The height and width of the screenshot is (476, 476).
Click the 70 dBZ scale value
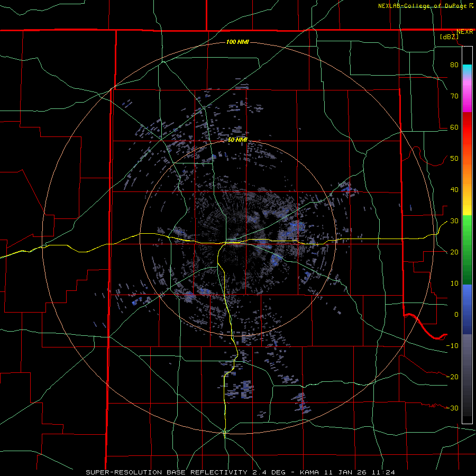pos(454,96)
